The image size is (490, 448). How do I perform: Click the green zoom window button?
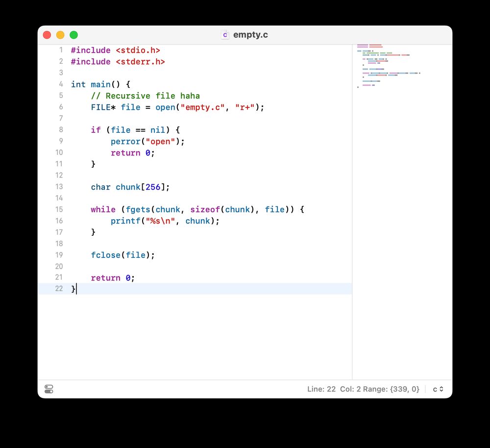coord(73,35)
